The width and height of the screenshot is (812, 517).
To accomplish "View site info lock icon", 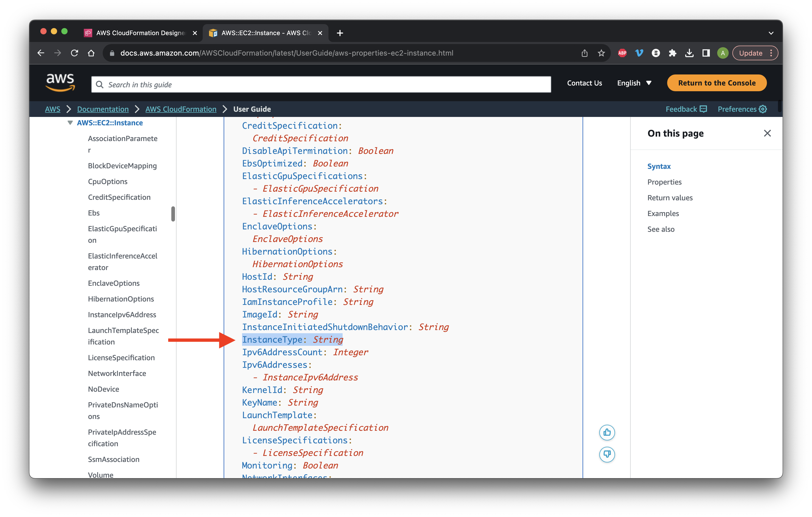I will [112, 53].
